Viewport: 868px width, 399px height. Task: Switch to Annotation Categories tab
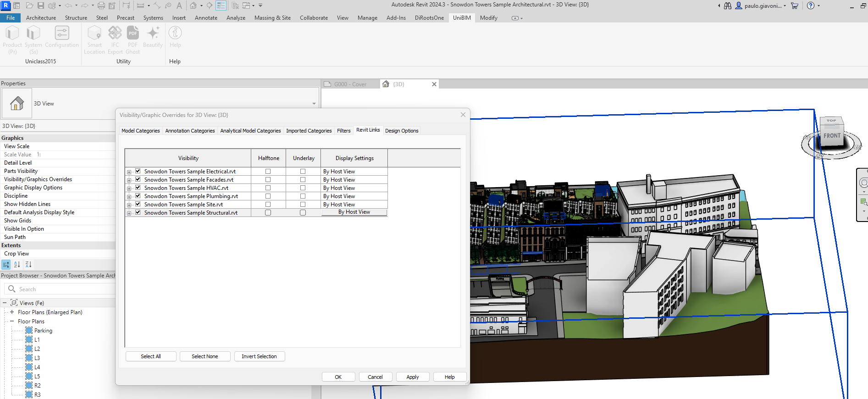tap(190, 131)
